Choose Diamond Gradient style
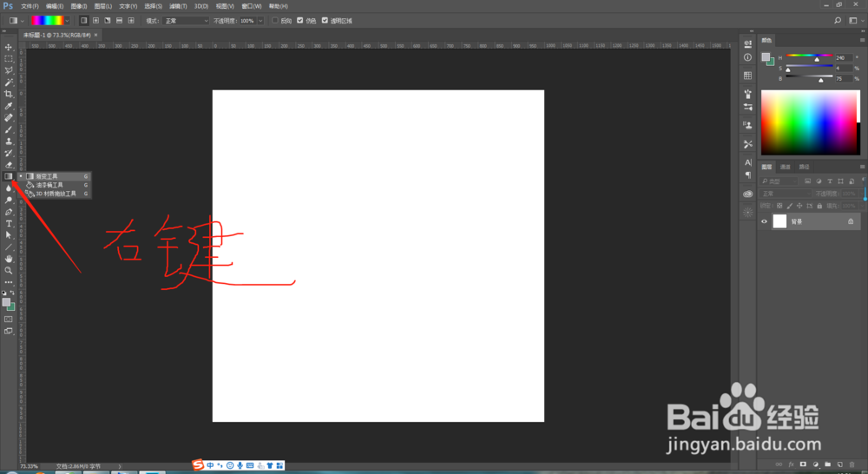The height and width of the screenshot is (474, 868). click(x=131, y=21)
